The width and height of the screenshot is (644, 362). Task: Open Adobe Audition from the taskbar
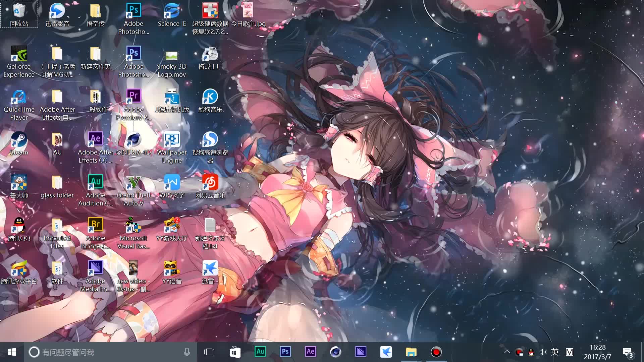click(x=260, y=352)
